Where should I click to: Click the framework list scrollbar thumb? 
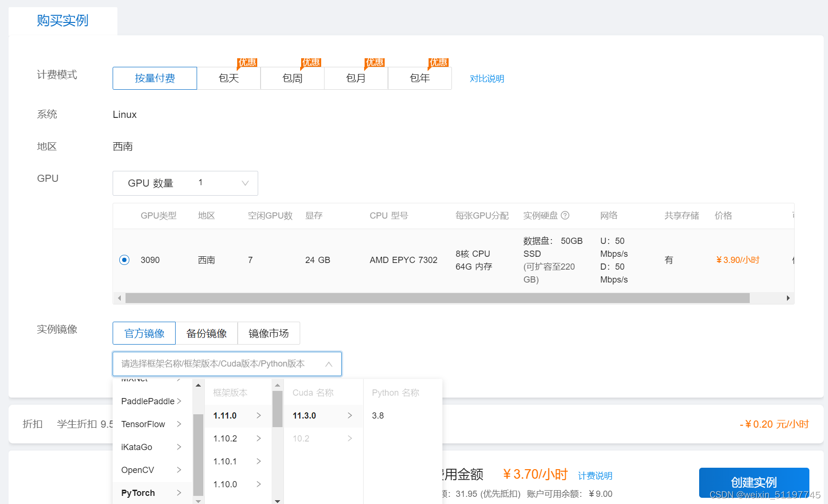click(x=199, y=455)
